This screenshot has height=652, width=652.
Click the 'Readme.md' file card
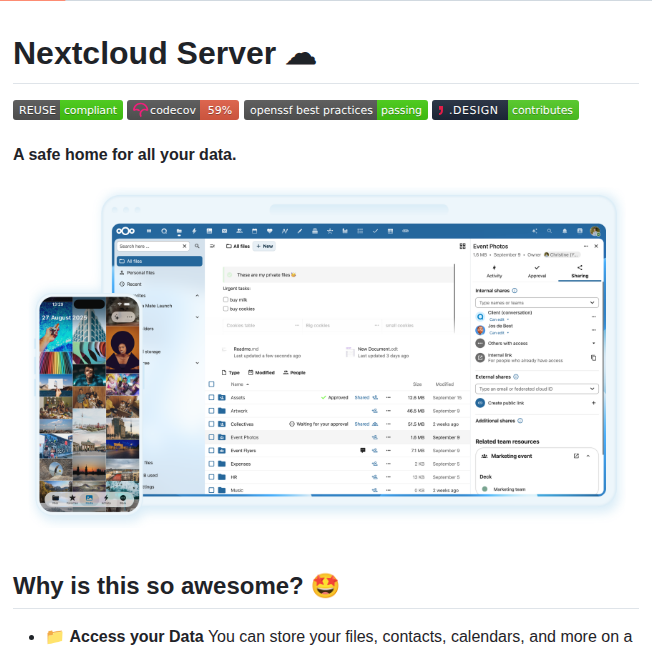(262, 353)
